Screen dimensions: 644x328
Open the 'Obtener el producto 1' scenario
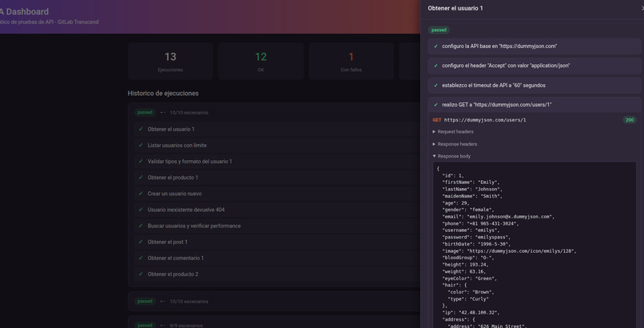(277, 178)
